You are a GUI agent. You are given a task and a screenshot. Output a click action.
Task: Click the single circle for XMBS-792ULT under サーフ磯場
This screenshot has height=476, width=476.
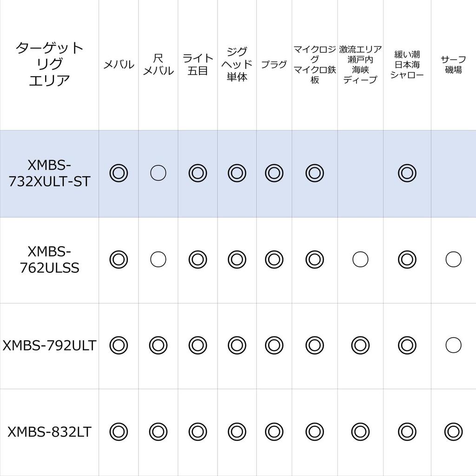[x=453, y=345]
